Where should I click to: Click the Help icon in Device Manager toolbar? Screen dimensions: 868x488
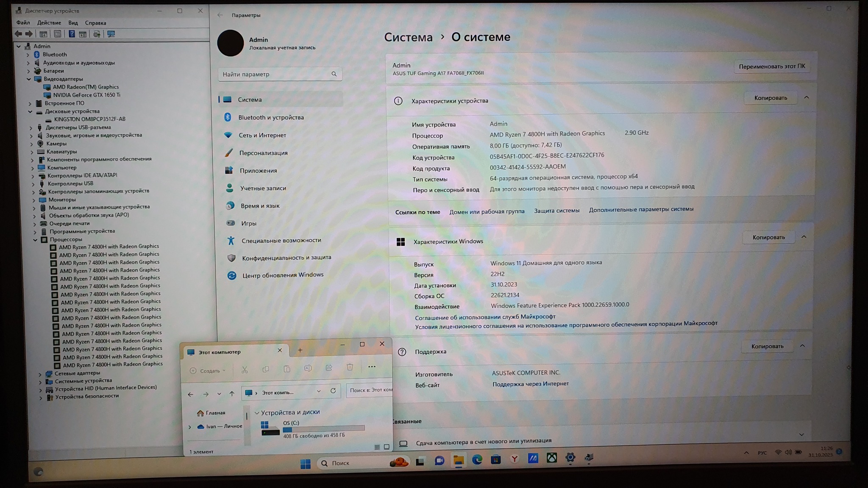pos(72,34)
